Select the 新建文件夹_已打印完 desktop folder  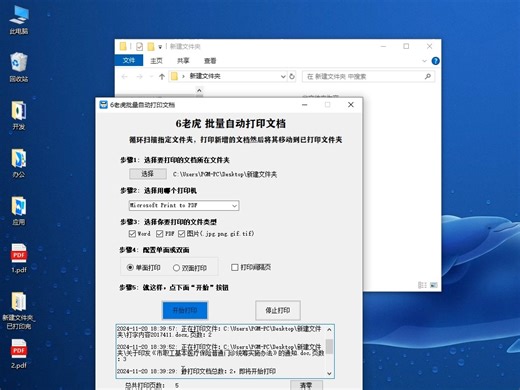click(19, 311)
